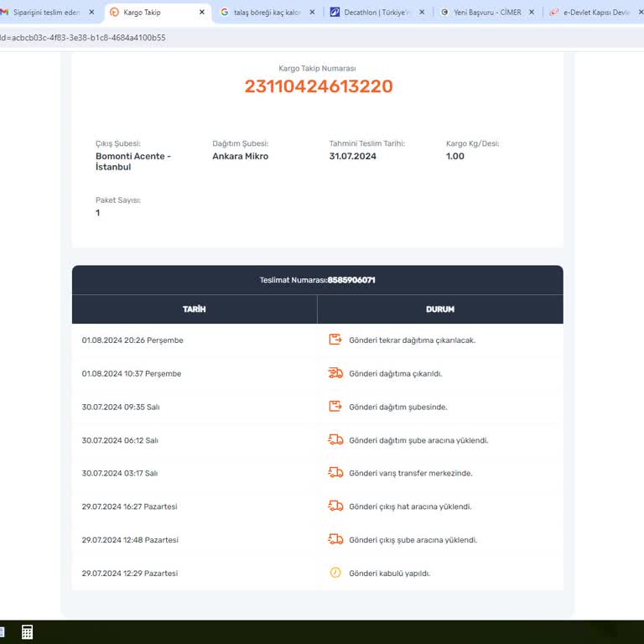This screenshot has height=644, width=644.
Task: Click the truck icon for 'Gönderi dağıtım şube aracına yüklendi'
Action: coord(335,439)
